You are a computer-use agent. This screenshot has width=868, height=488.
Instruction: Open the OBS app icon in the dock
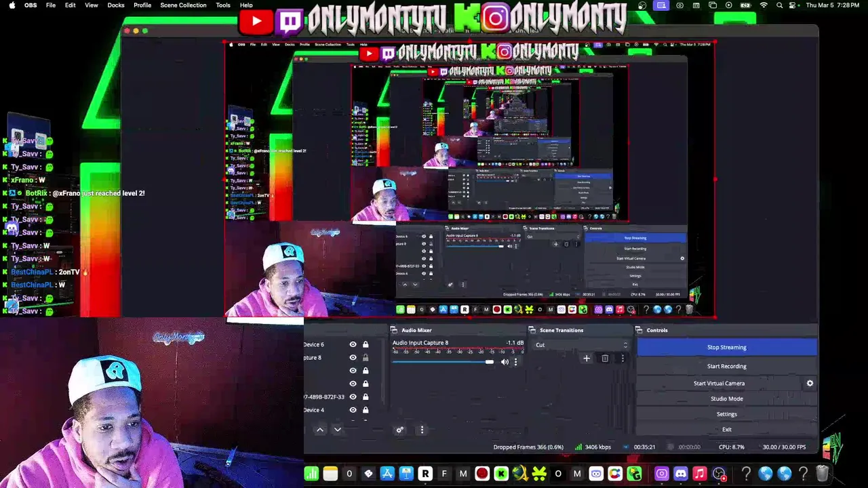[x=719, y=474]
